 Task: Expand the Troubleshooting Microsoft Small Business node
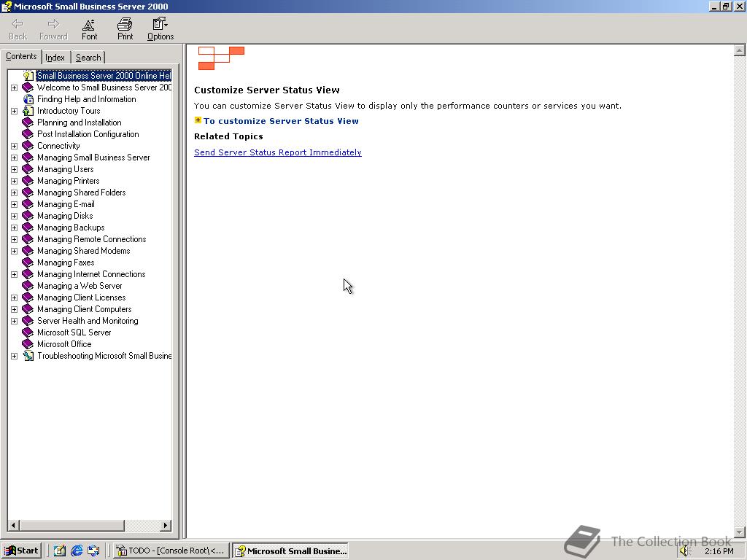15,356
